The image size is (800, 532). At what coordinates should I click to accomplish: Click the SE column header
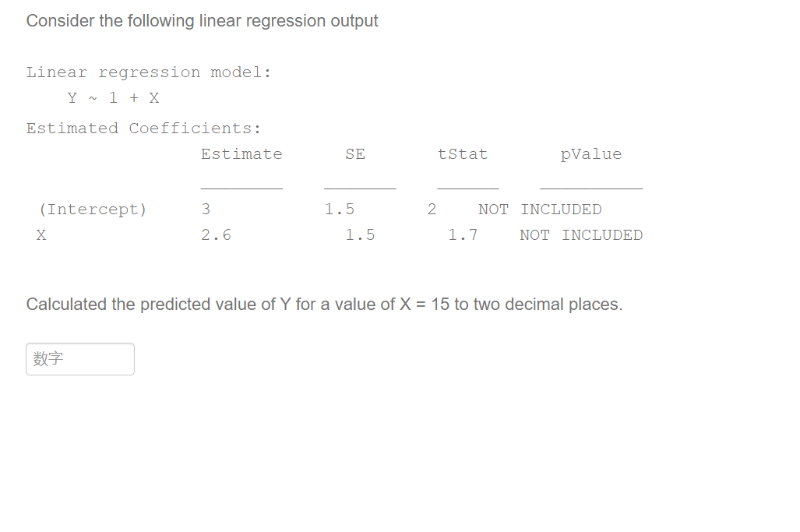[x=355, y=153]
